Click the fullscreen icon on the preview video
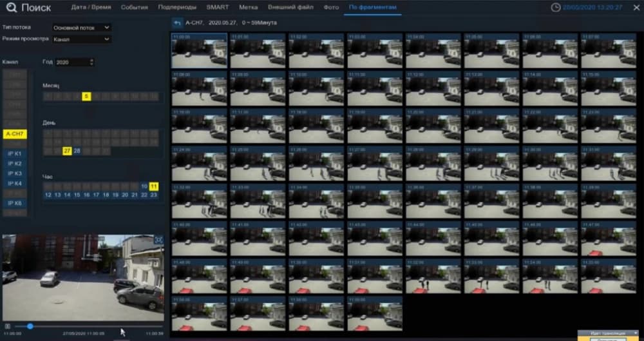The width and height of the screenshot is (644, 341). (x=158, y=240)
